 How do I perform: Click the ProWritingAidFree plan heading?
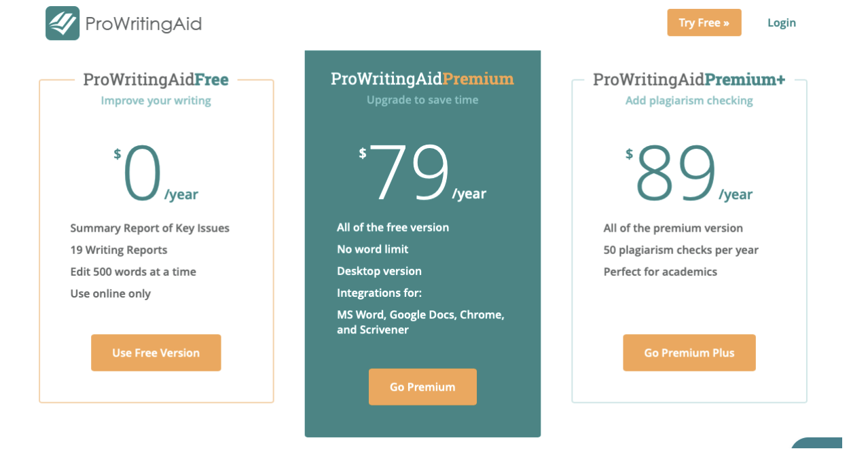[156, 80]
